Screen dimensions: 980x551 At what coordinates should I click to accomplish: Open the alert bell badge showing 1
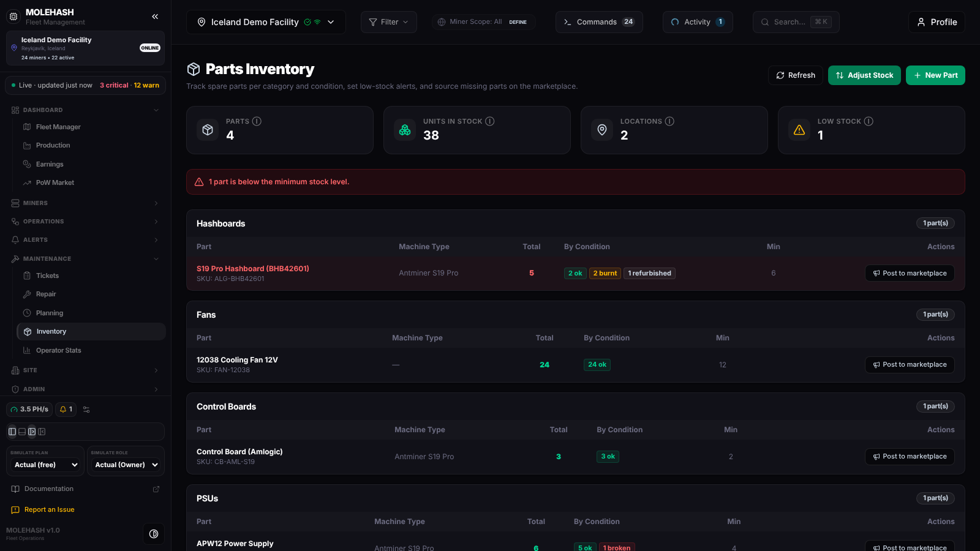[x=66, y=410]
